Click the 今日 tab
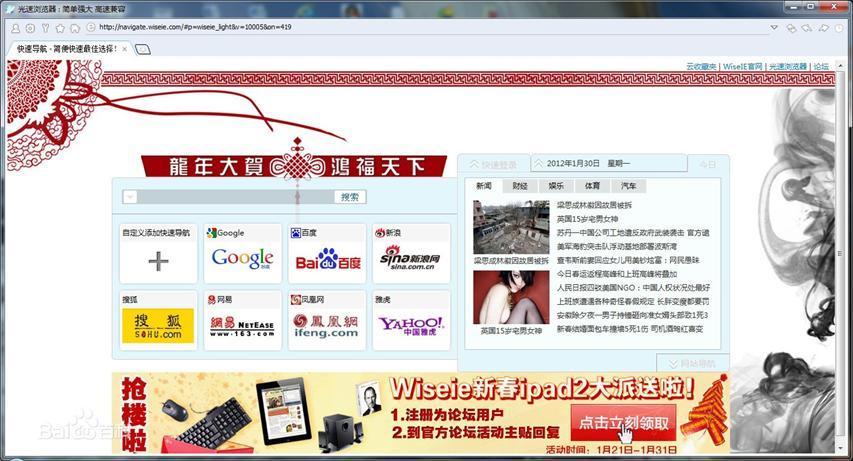The image size is (853, 461). (x=707, y=164)
